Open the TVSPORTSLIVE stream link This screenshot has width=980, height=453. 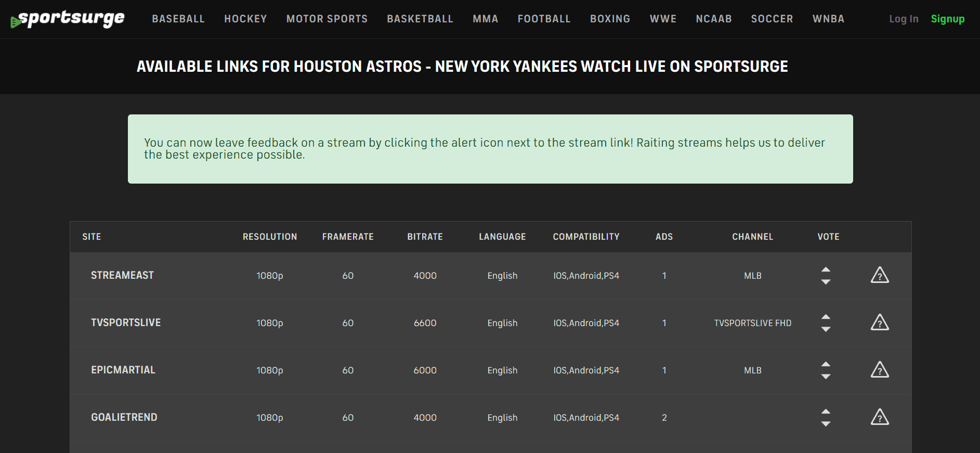(x=126, y=322)
